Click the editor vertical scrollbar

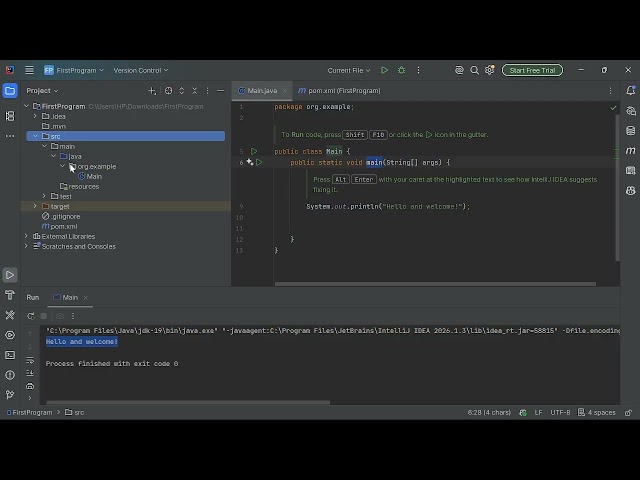pyautogui.click(x=617, y=188)
